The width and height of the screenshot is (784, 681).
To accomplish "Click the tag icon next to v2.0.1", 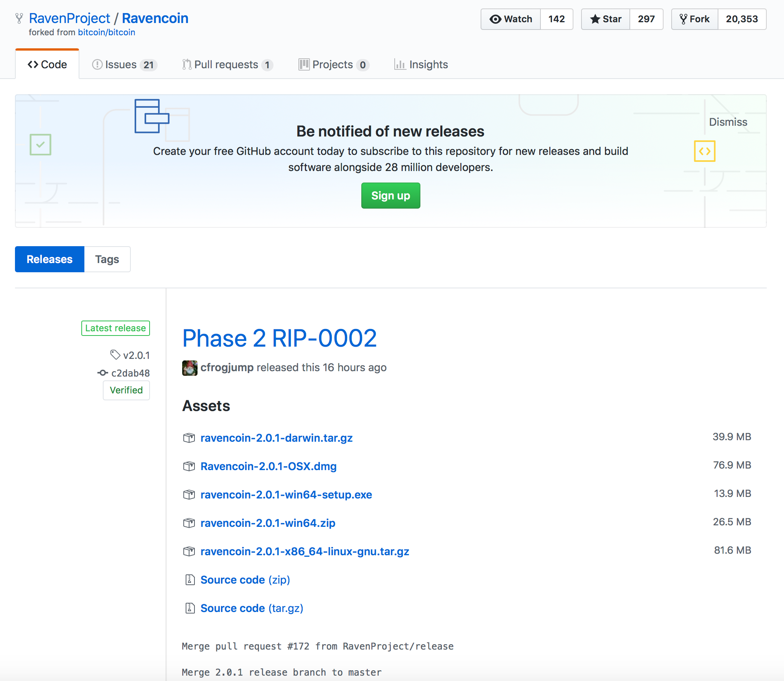I will (115, 355).
